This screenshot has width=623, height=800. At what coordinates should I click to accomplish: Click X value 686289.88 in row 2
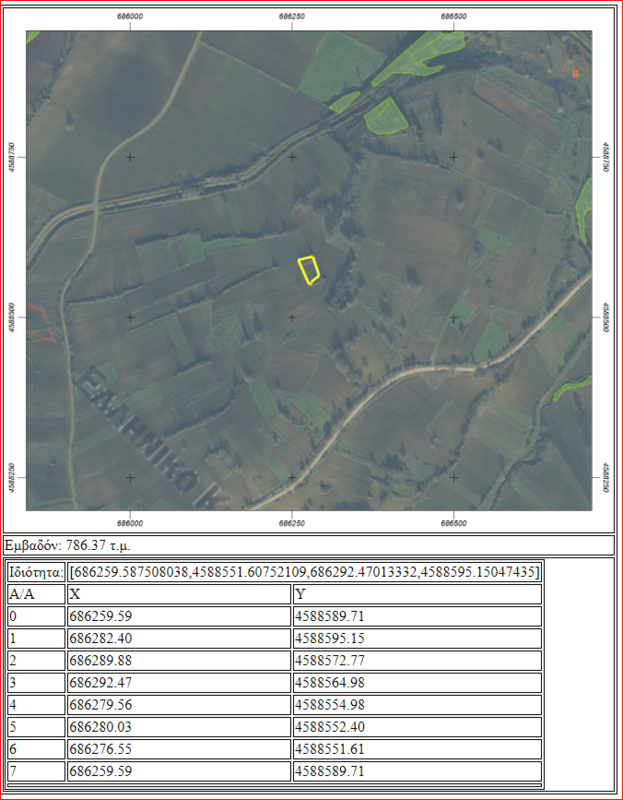[178, 660]
